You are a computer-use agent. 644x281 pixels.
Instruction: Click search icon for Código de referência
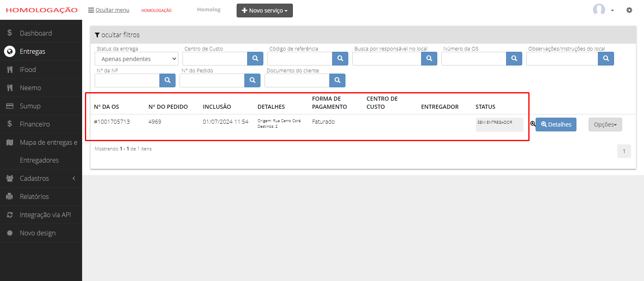tap(340, 59)
